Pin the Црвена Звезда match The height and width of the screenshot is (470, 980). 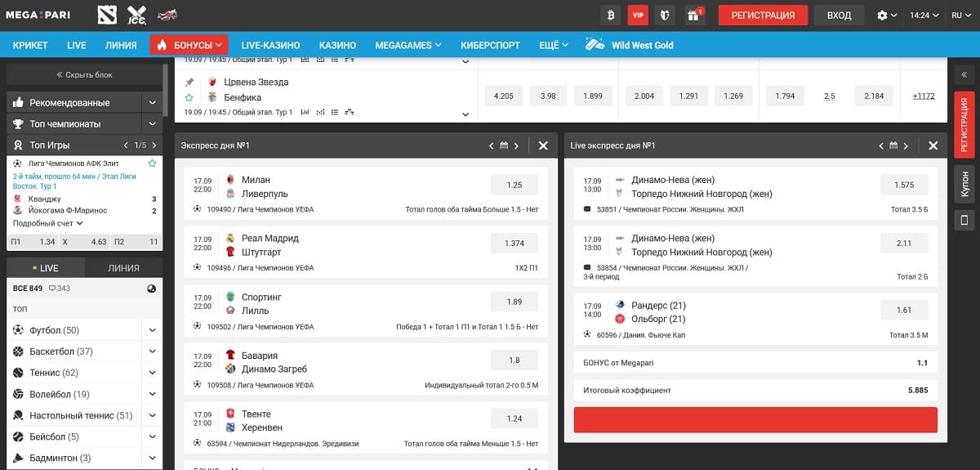pyautogui.click(x=189, y=82)
